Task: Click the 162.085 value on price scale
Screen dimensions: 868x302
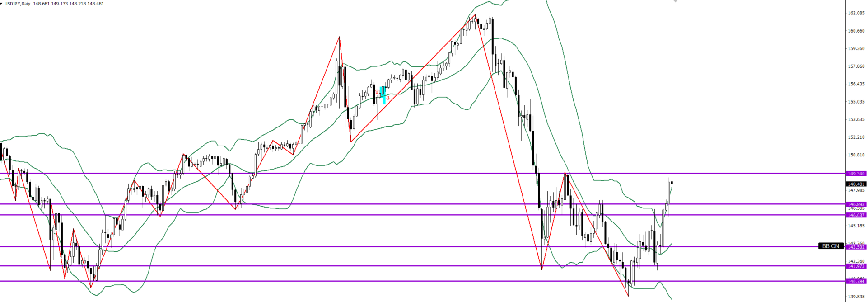Action: [x=856, y=13]
